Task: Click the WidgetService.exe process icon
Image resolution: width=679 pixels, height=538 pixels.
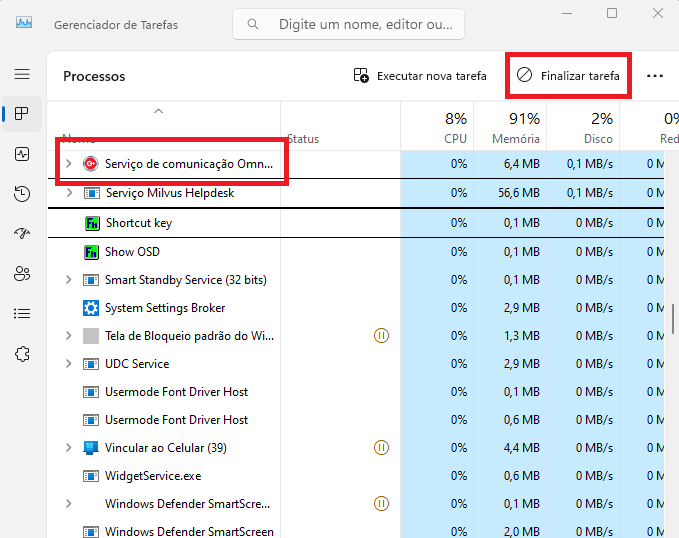Action: click(91, 476)
